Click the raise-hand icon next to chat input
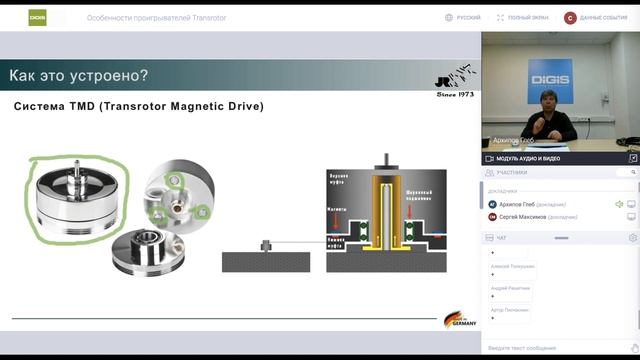 [635, 348]
